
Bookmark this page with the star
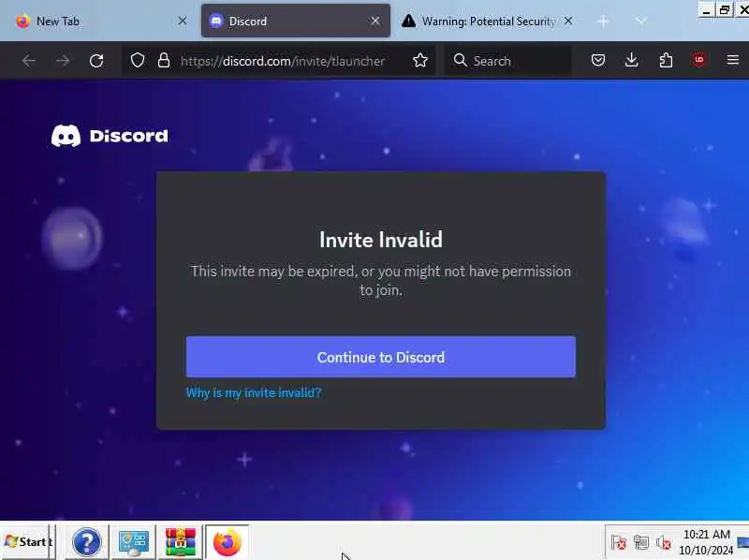[x=419, y=61]
